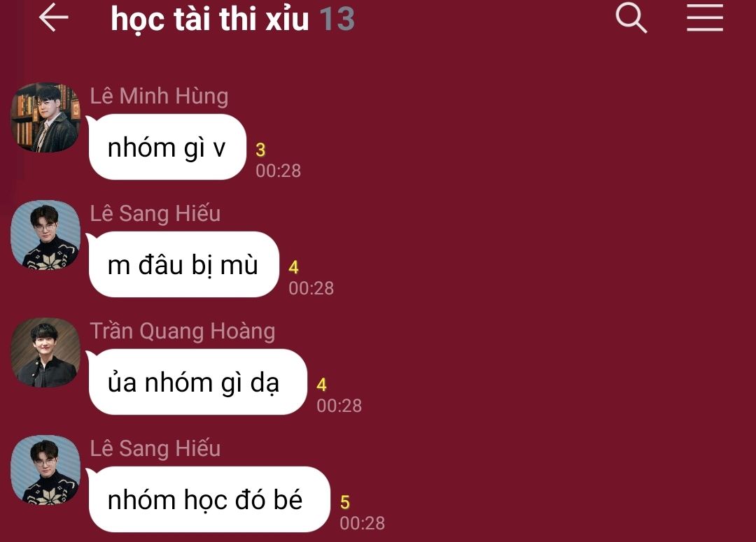The height and width of the screenshot is (542, 756).
Task: Tap read count 5 beside last message
Action: tap(344, 503)
